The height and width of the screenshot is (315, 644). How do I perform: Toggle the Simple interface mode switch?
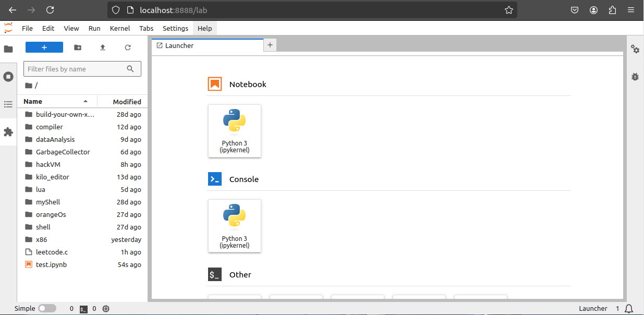tap(47, 309)
